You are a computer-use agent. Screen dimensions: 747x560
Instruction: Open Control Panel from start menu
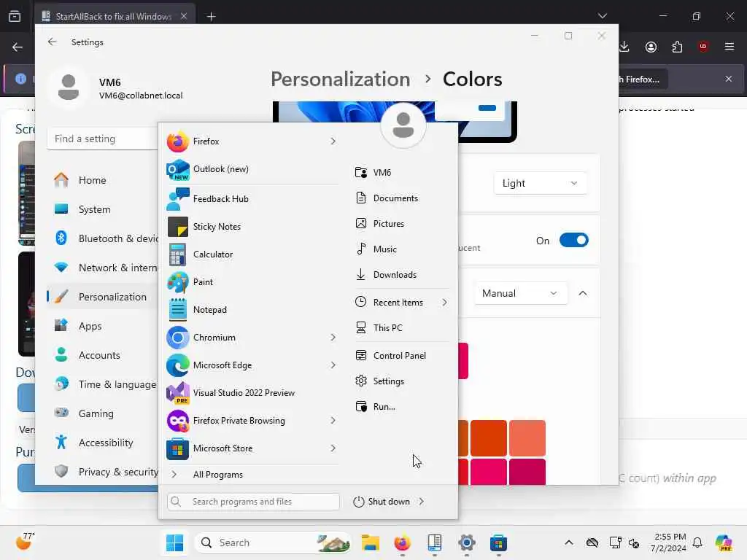tap(402, 356)
